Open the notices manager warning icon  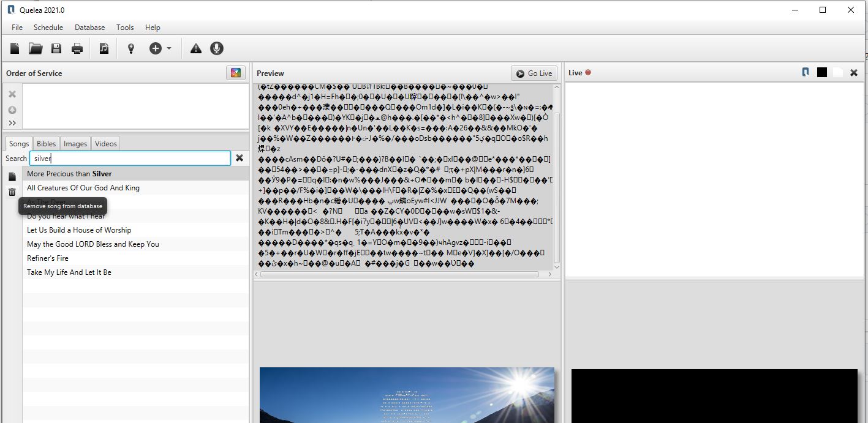(x=195, y=48)
